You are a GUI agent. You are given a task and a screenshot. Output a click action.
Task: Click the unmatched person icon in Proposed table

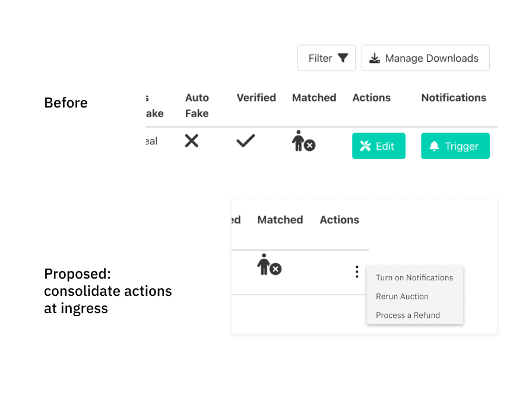pos(269,265)
